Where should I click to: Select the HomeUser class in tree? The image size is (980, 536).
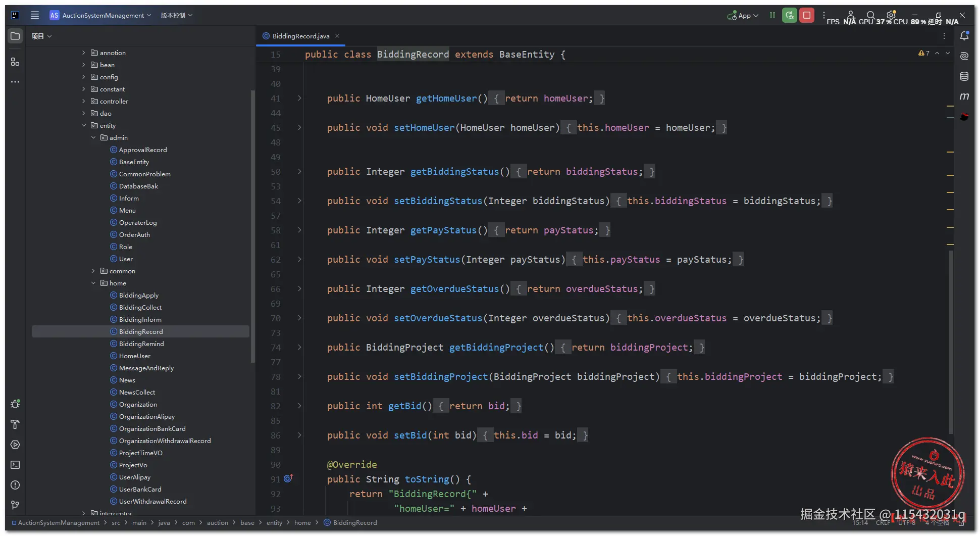(x=135, y=356)
